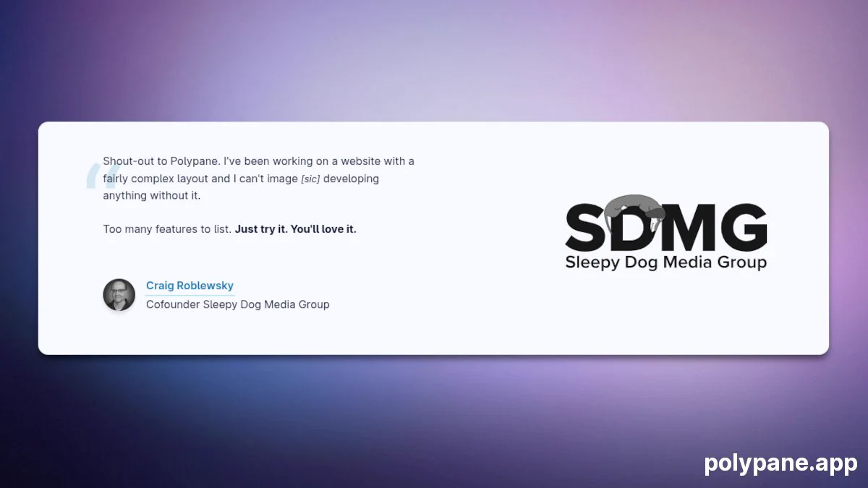Image resolution: width=868 pixels, height=488 pixels.
Task: Click the italic '[sic]' annotation
Action: 310,179
